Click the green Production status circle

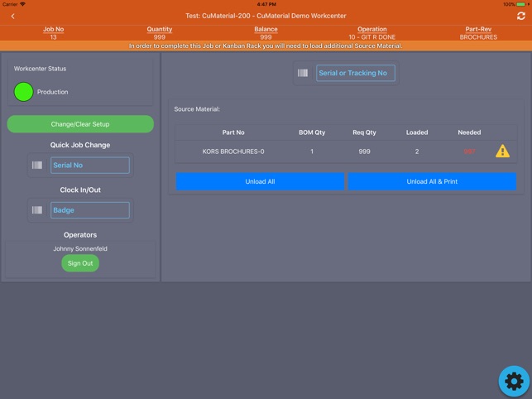23,92
